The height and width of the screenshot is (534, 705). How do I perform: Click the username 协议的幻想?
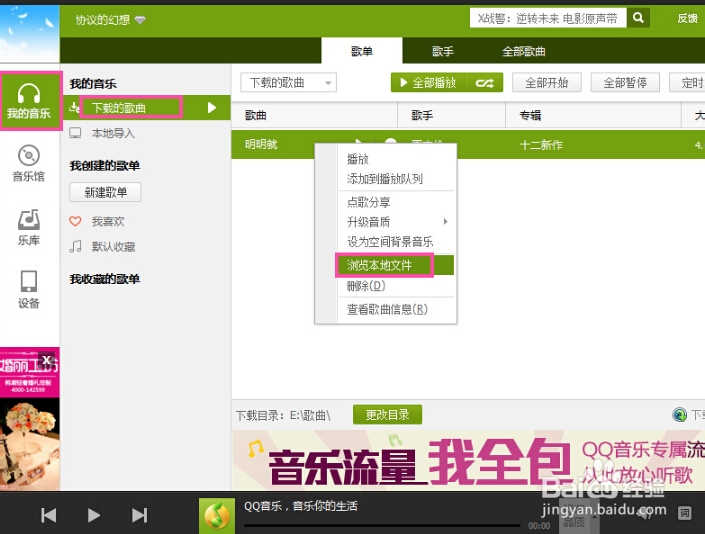pyautogui.click(x=103, y=20)
